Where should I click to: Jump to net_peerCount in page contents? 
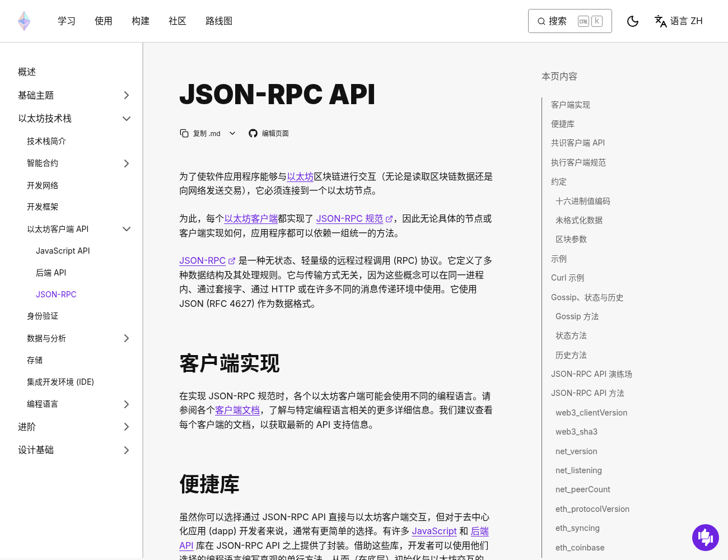pos(583,489)
